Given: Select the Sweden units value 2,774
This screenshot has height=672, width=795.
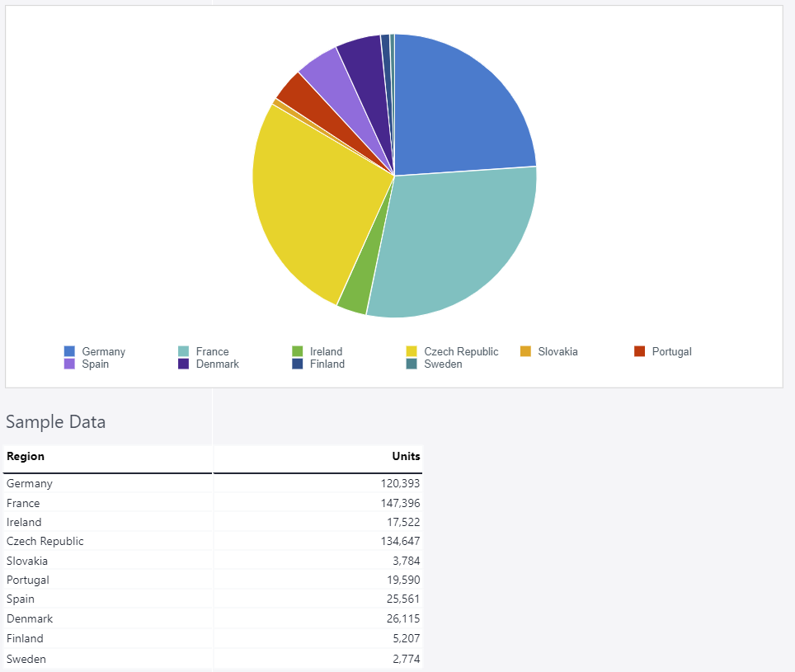Looking at the screenshot, I should (406, 659).
